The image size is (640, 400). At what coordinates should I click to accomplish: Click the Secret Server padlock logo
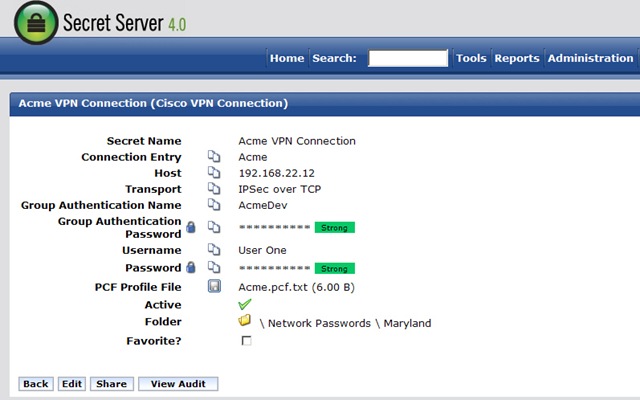pyautogui.click(x=36, y=23)
